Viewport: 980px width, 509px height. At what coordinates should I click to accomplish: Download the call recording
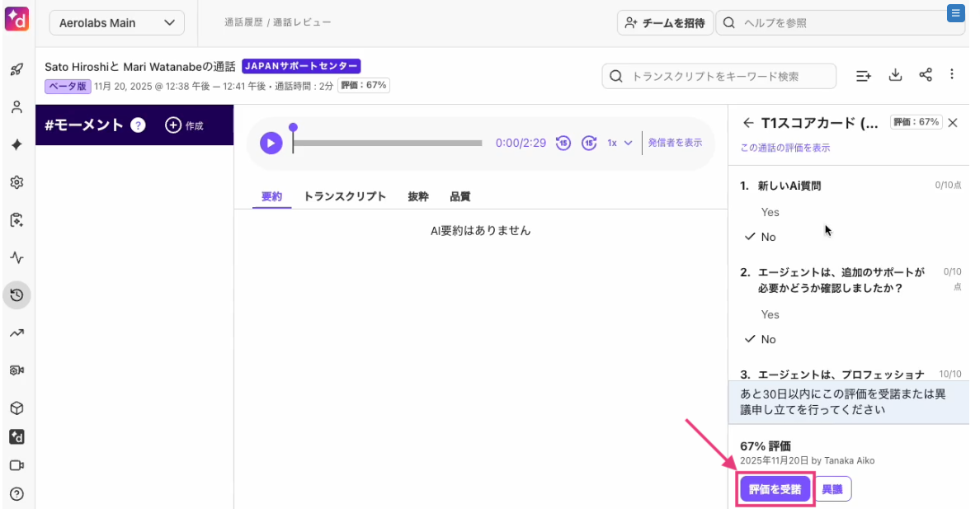pos(895,75)
